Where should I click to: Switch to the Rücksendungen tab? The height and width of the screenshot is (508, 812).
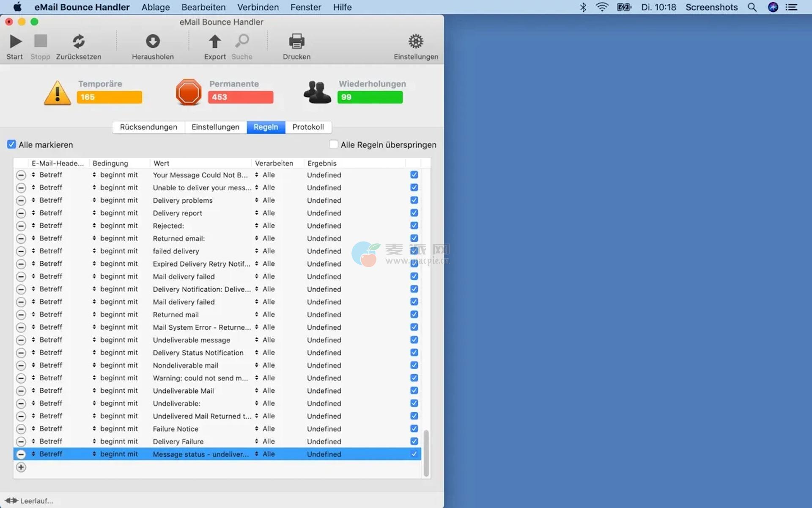click(x=148, y=127)
